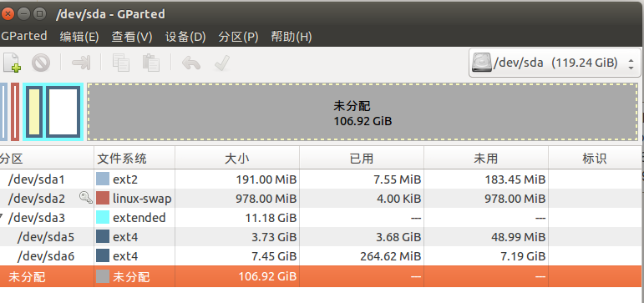
Task: Select the /dev/sda6 partition row
Action: pos(321,256)
